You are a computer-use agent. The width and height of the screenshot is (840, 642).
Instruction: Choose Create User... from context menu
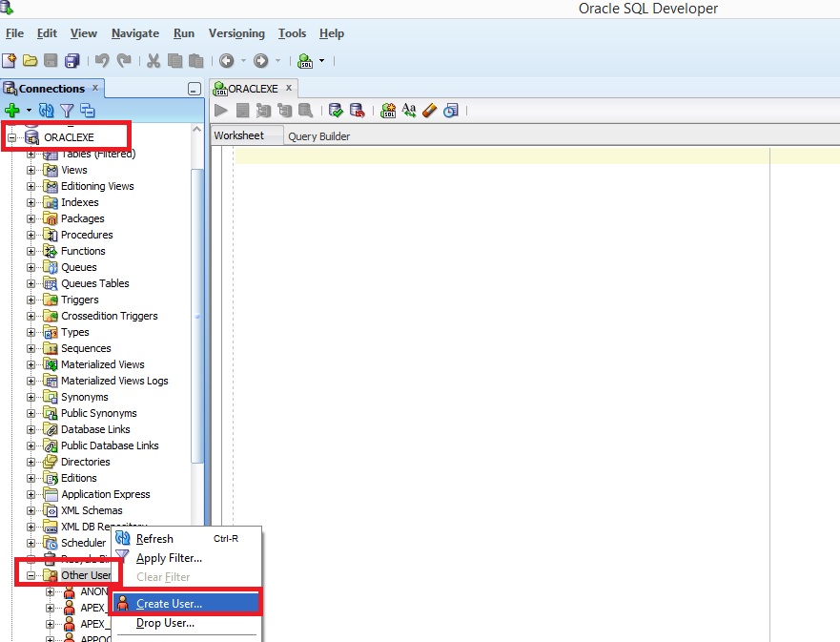(x=187, y=604)
